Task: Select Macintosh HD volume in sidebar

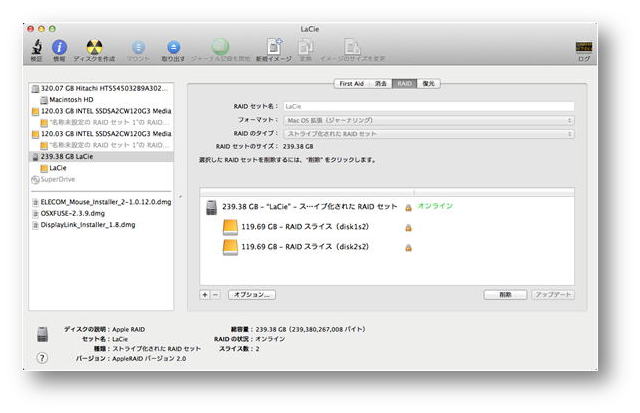Action: click(101, 100)
